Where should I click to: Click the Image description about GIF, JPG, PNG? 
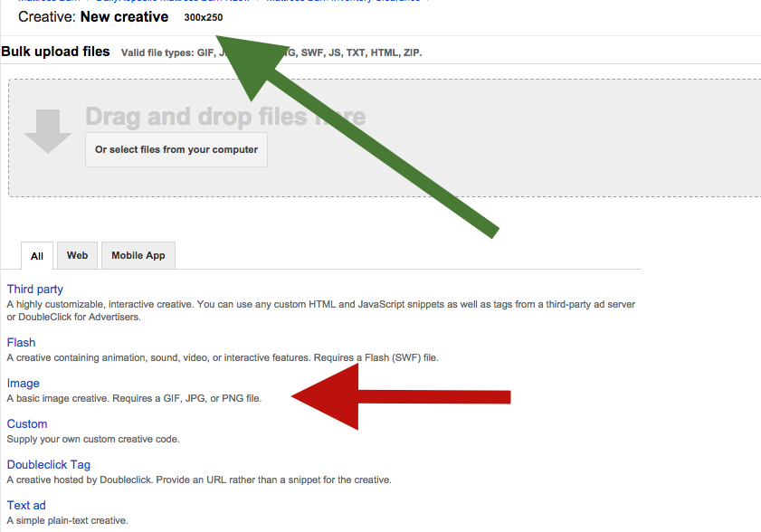134,398
